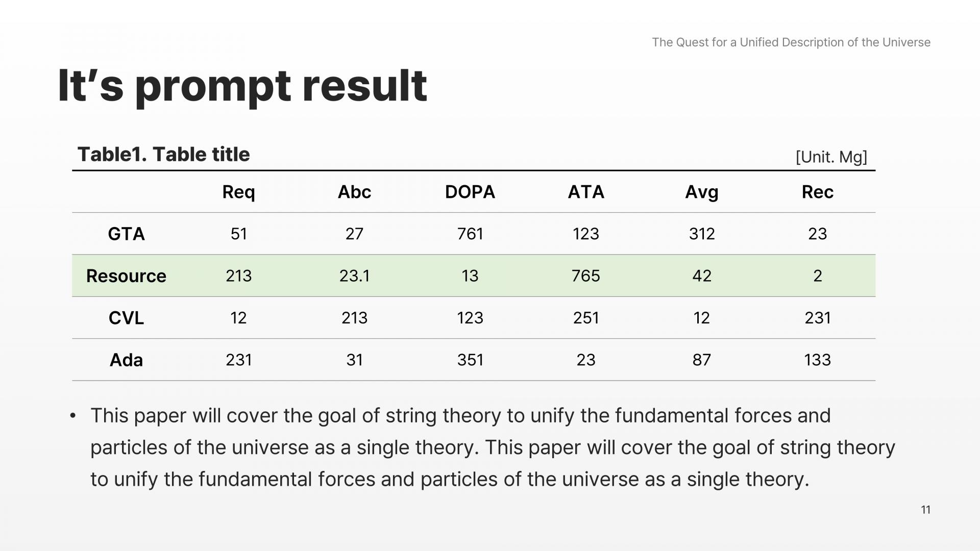
Task: Click the 'Rec' column header
Action: pos(817,192)
